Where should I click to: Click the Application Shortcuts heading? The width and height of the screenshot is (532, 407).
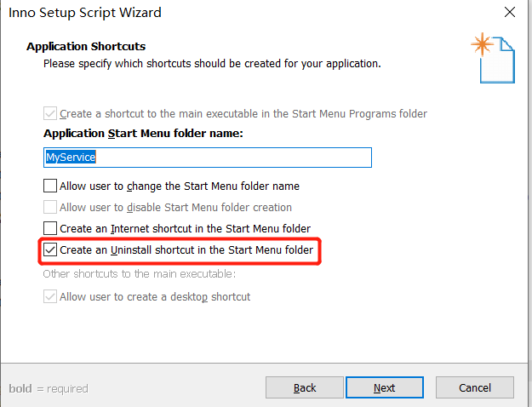point(86,46)
